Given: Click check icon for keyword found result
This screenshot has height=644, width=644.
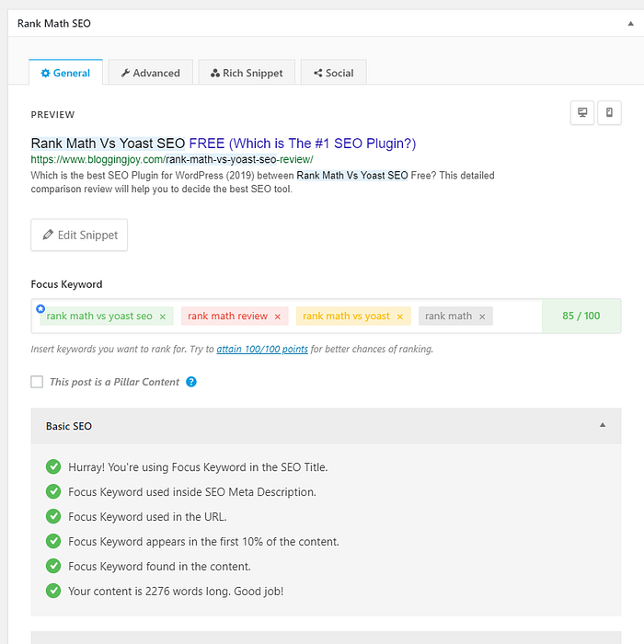Looking at the screenshot, I should click(53, 566).
